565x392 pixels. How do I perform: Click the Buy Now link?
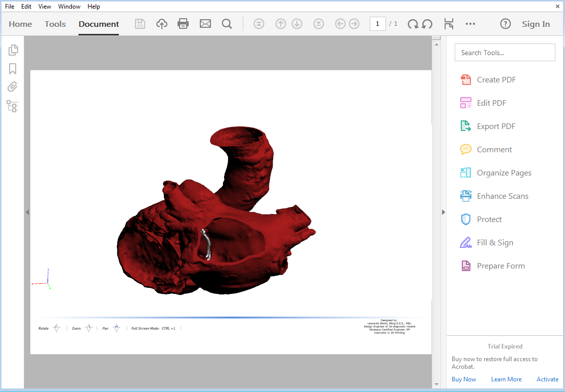(464, 379)
